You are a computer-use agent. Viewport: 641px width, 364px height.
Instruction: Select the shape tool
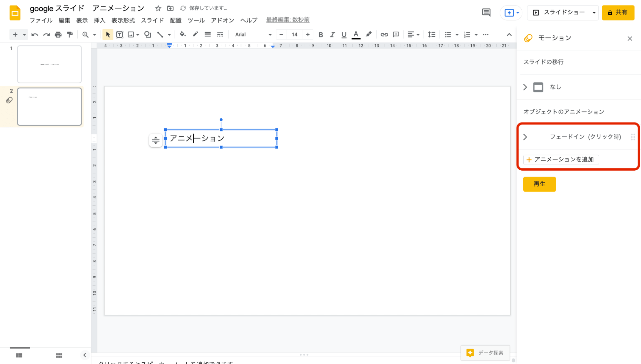click(x=148, y=35)
